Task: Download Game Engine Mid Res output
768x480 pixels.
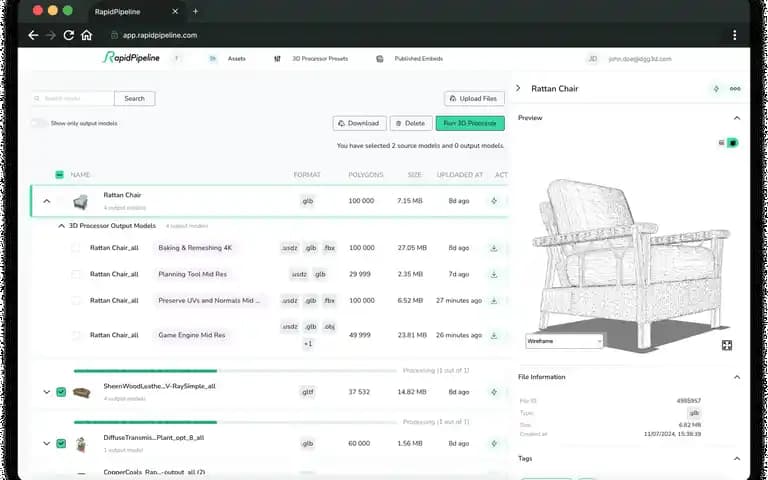Action: point(494,336)
